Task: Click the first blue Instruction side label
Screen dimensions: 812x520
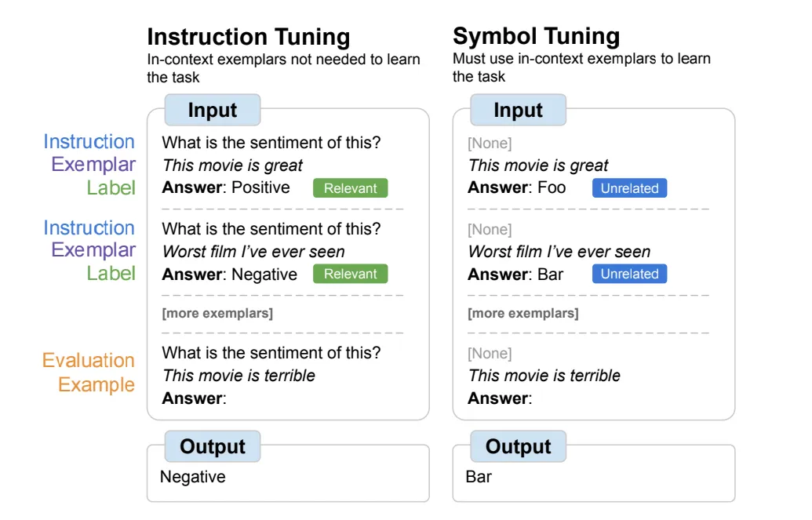Action: tap(89, 141)
